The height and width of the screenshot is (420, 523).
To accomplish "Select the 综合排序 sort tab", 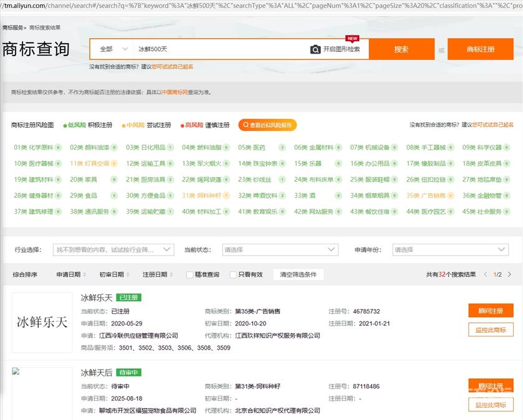I will coord(25,274).
